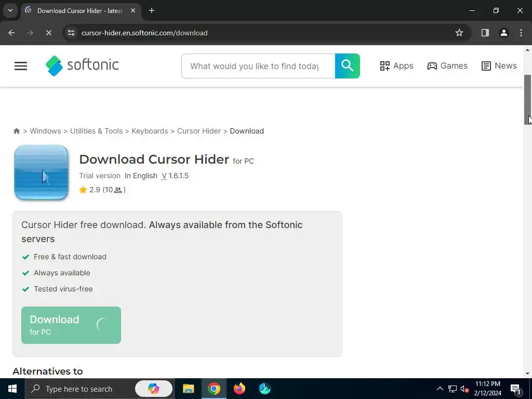Open the notification center icon
The image size is (532, 399).
click(516, 389)
